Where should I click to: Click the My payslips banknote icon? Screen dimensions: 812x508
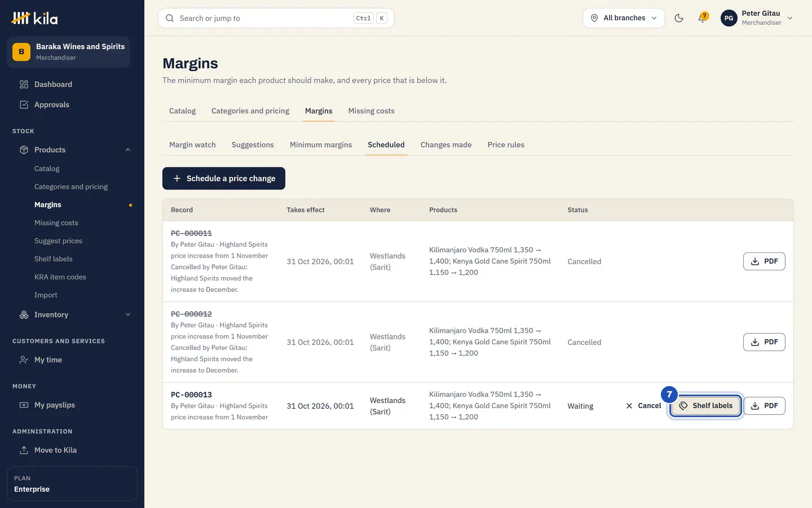[x=24, y=405]
